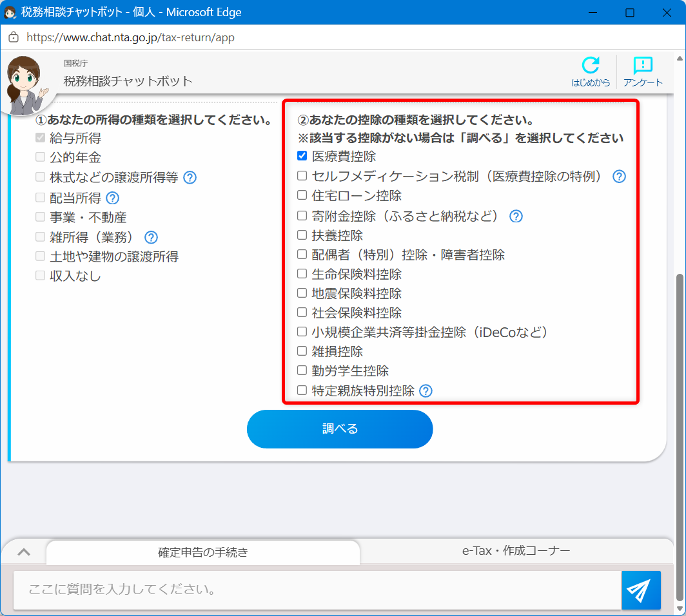The image size is (686, 616).
Task: Click the lock icon in address bar
Action: pos(14,37)
